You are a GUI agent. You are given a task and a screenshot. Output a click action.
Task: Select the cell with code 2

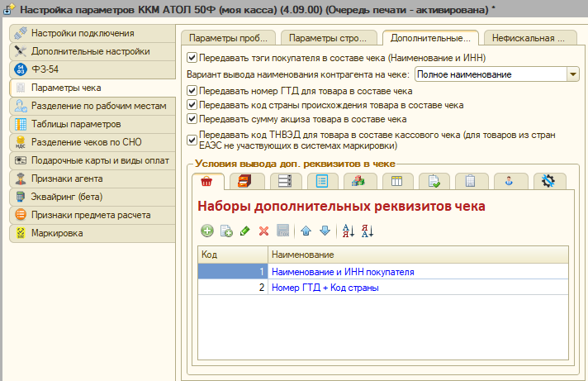[x=233, y=287]
